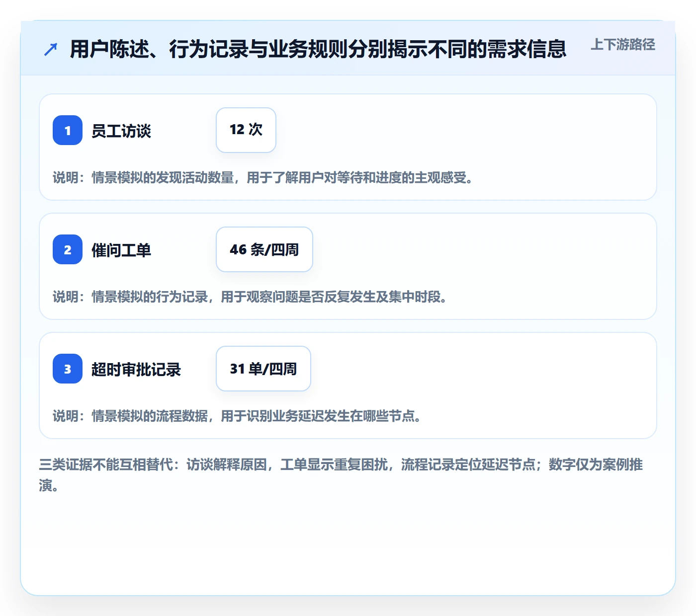696x616 pixels.
Task: Click the description starting 说明：情景模拟的发现活动数量
Action: [x=262, y=177]
